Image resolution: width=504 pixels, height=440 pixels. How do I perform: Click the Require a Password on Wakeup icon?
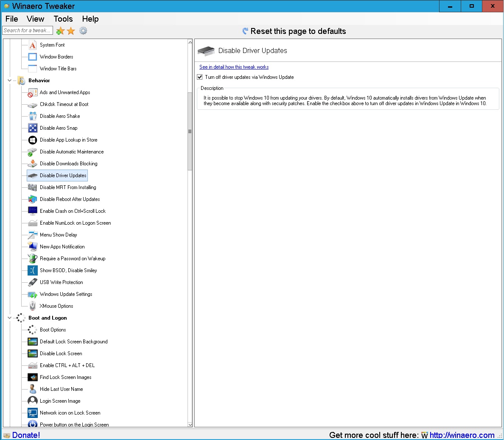33,259
